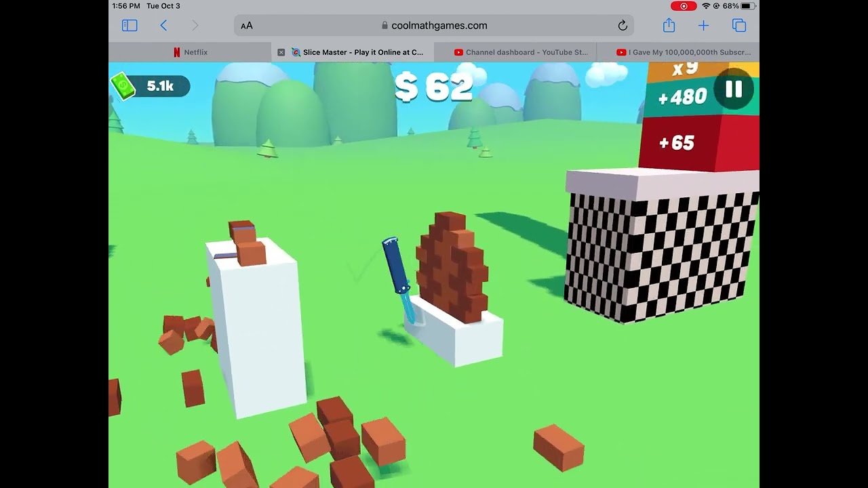
Task: Tap the Safari share icon
Action: click(669, 25)
